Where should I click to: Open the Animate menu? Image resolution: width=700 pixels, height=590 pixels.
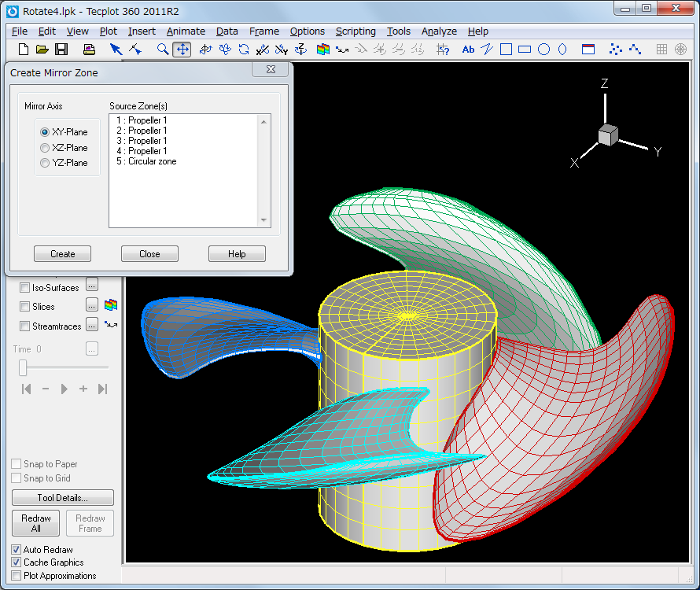186,31
